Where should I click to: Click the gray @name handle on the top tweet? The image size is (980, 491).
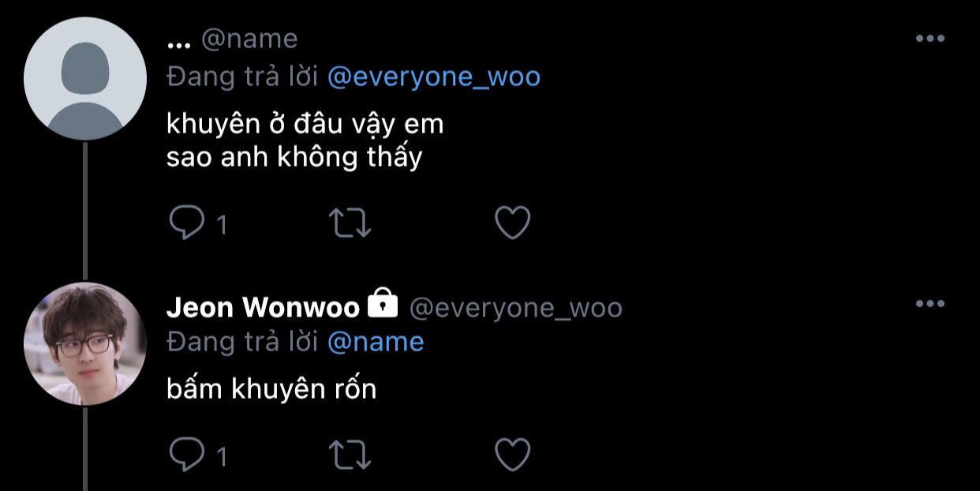point(250,39)
